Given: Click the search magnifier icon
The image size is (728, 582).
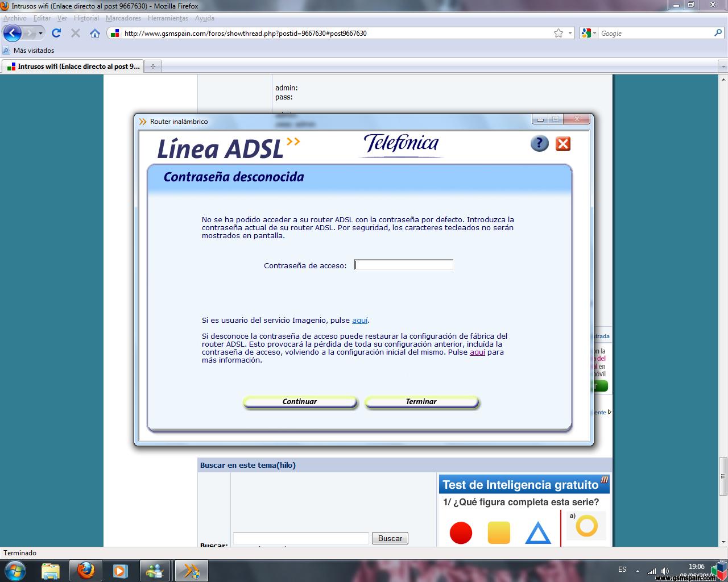Looking at the screenshot, I should pos(718,33).
